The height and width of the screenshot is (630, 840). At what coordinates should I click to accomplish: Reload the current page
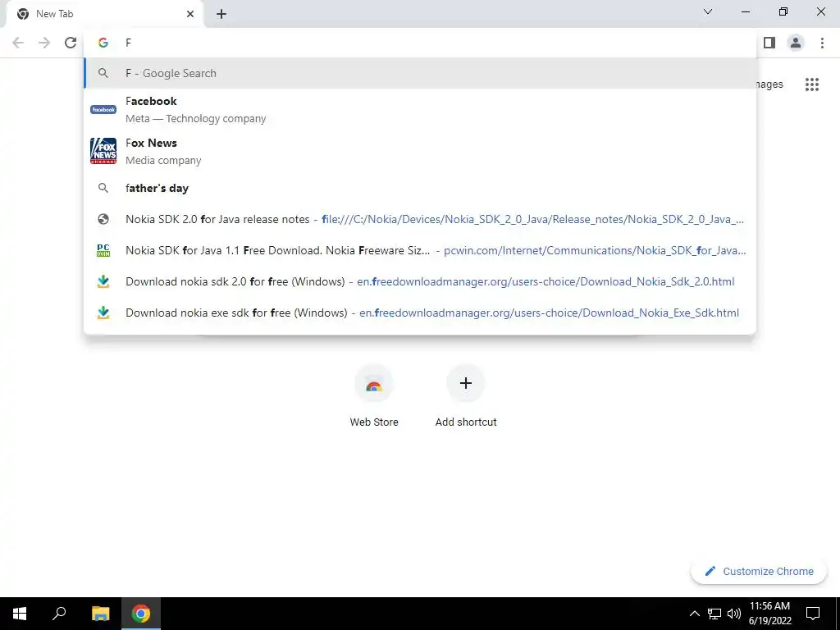pyautogui.click(x=71, y=43)
